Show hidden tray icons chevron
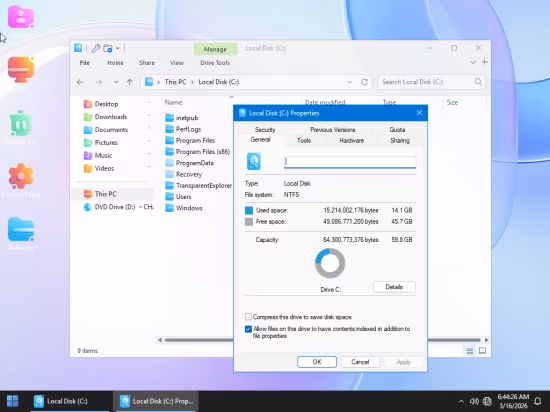Image resolution: width=550 pixels, height=412 pixels. coord(461,401)
